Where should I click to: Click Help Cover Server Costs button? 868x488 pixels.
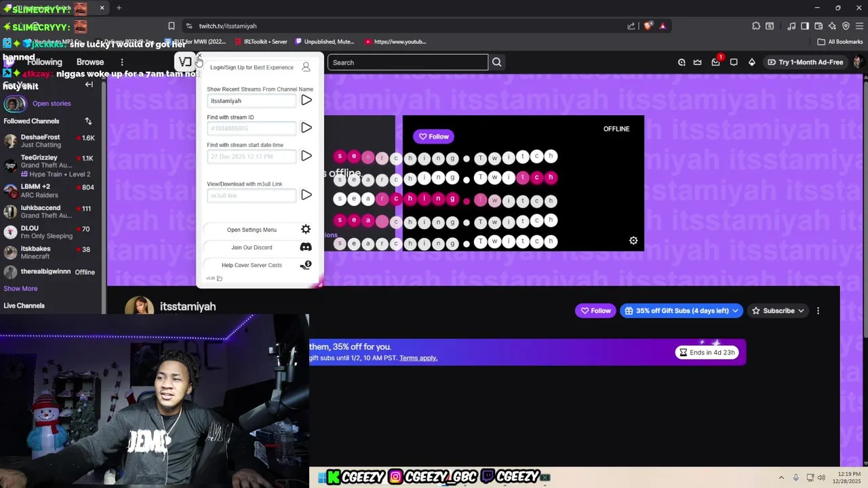coord(252,265)
